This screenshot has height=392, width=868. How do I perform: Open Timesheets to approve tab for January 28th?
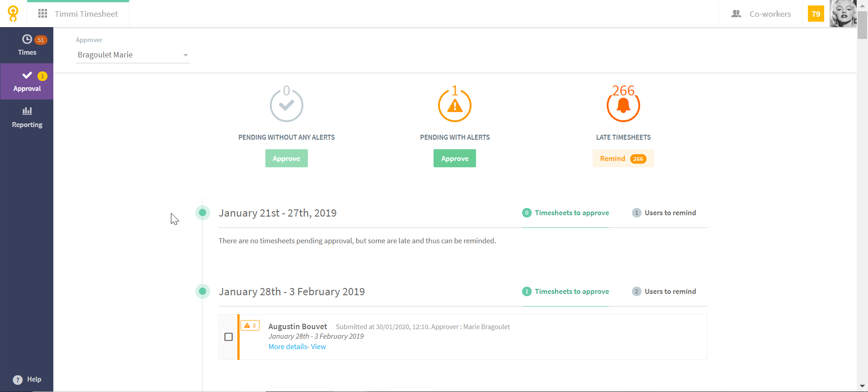[x=566, y=292]
